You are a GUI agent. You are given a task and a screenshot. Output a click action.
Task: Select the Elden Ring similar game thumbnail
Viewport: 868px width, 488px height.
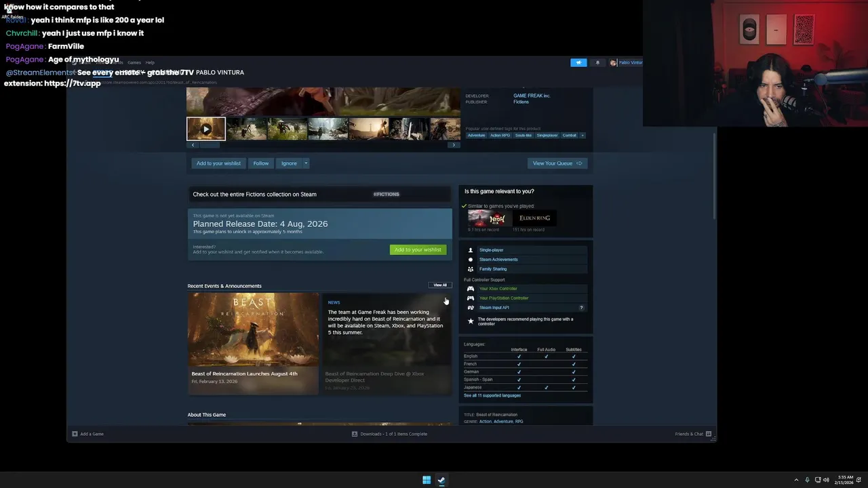pyautogui.click(x=534, y=218)
